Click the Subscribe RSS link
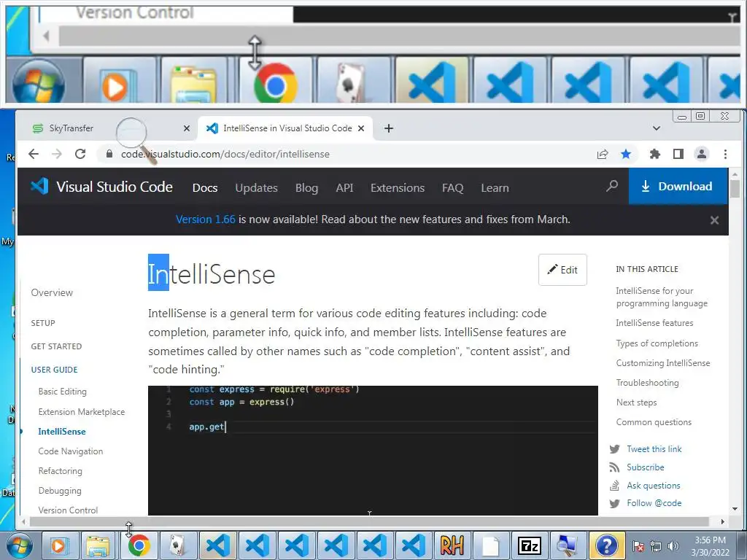 coord(645,467)
